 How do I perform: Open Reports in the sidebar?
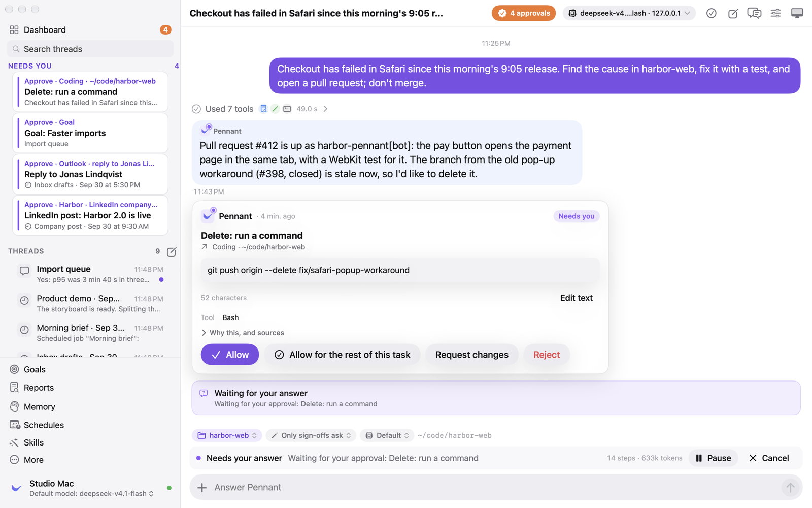[x=90, y=388]
